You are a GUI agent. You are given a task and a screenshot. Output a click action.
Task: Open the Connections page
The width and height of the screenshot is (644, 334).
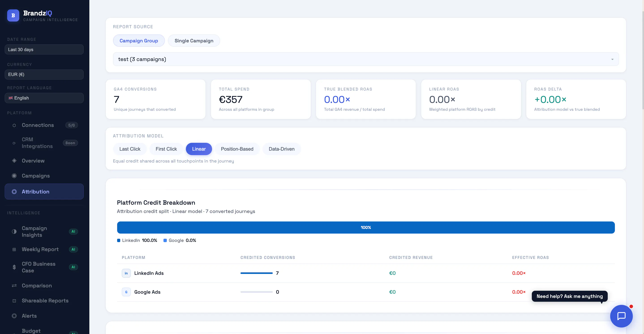point(44,125)
